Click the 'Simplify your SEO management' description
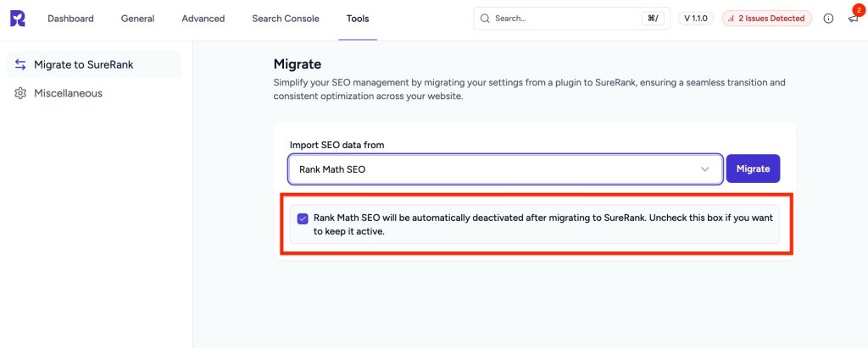 point(529,89)
